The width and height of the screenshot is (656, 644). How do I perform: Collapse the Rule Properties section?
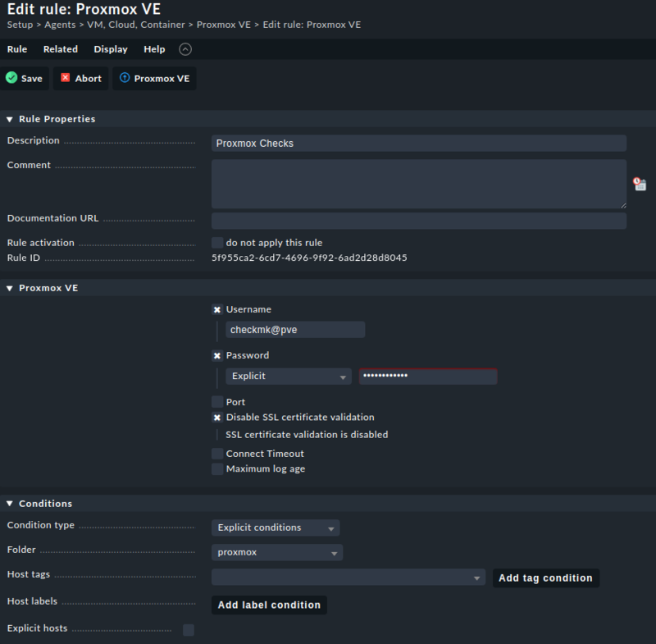pos(8,118)
